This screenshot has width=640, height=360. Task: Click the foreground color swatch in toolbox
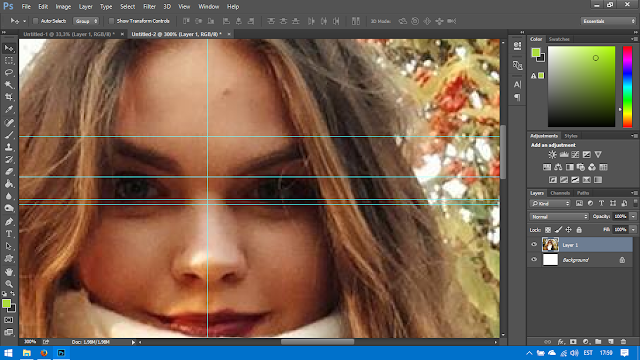(x=6, y=303)
